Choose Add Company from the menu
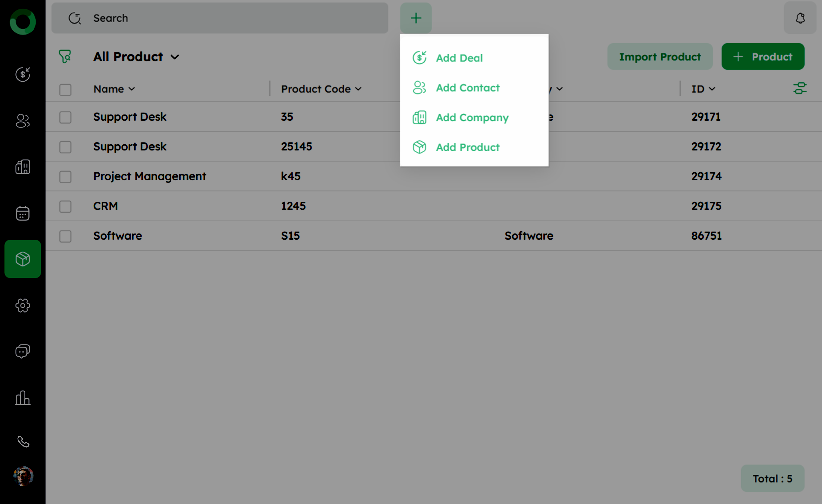 472,117
